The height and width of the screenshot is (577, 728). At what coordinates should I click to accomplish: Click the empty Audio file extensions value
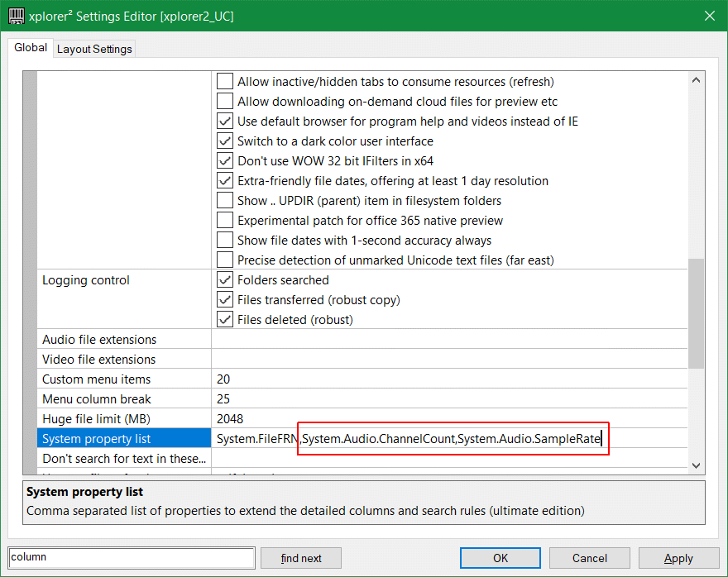click(x=449, y=340)
